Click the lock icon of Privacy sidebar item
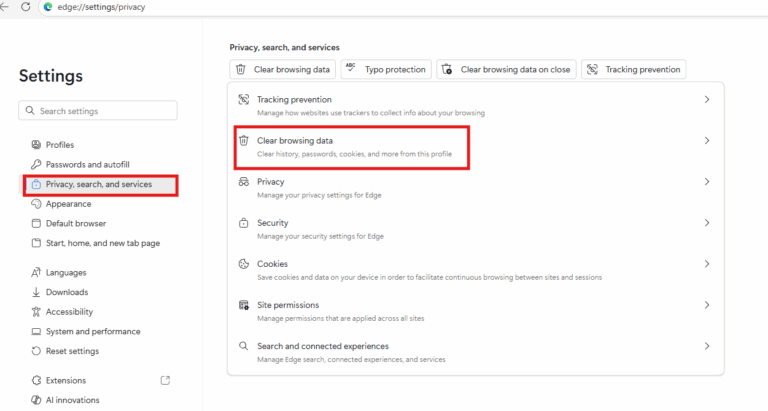768x411 pixels. click(36, 184)
